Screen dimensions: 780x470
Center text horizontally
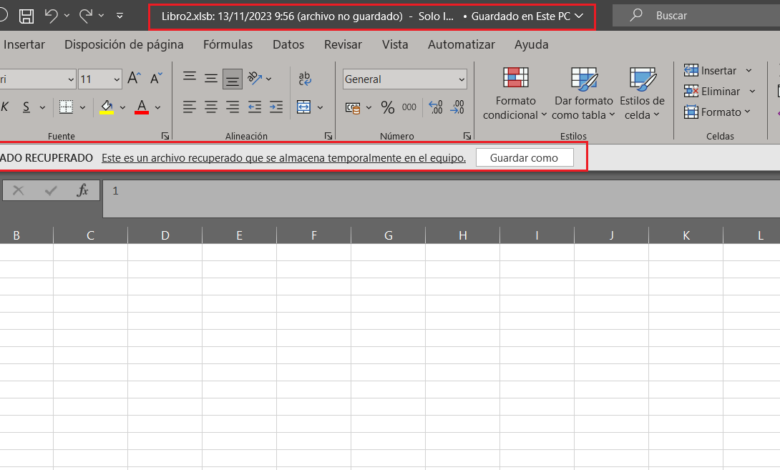[x=211, y=107]
